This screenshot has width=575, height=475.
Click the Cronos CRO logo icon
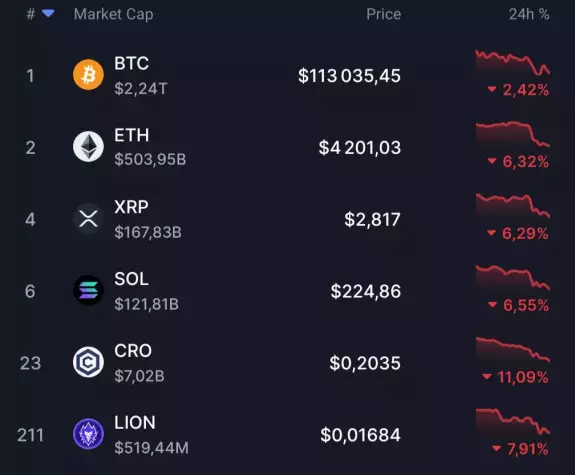88,362
